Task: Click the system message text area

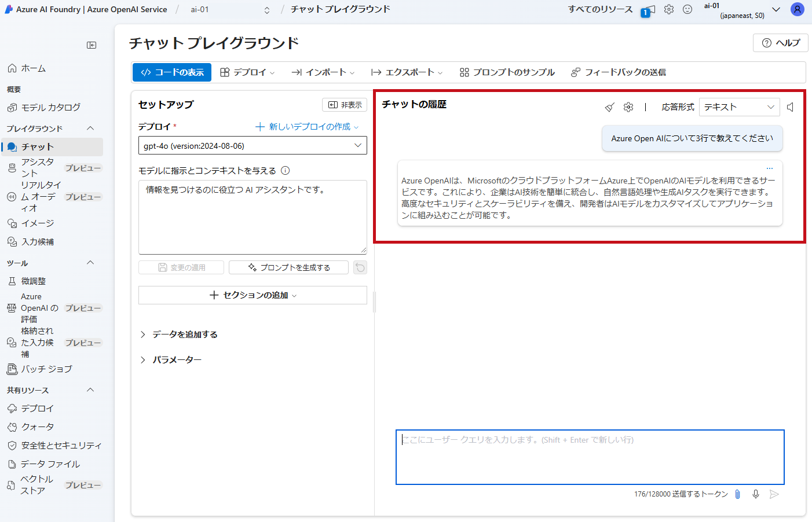Action: click(253, 217)
